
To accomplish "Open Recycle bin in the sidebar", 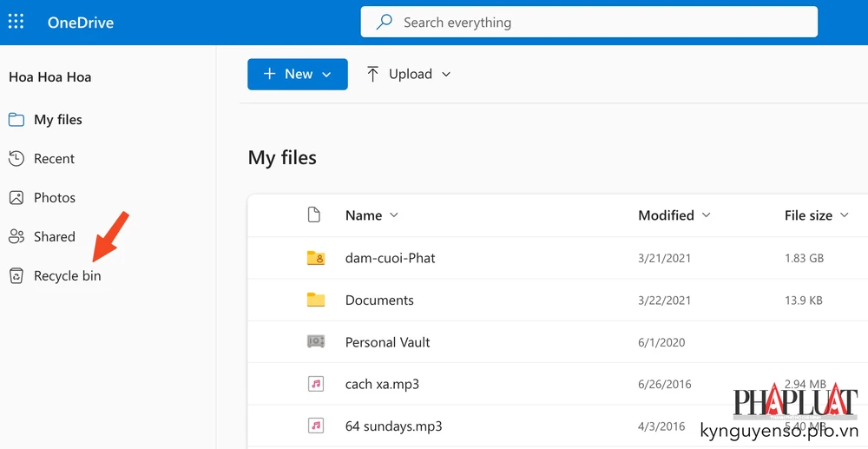I will (68, 275).
